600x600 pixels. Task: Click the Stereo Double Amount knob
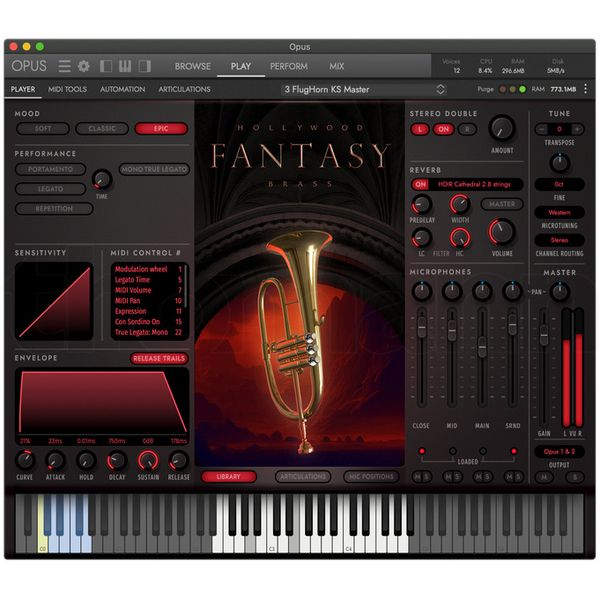(x=502, y=128)
